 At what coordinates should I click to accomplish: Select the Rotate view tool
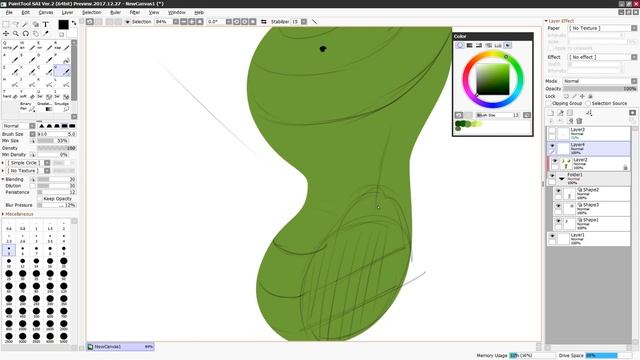25,33
